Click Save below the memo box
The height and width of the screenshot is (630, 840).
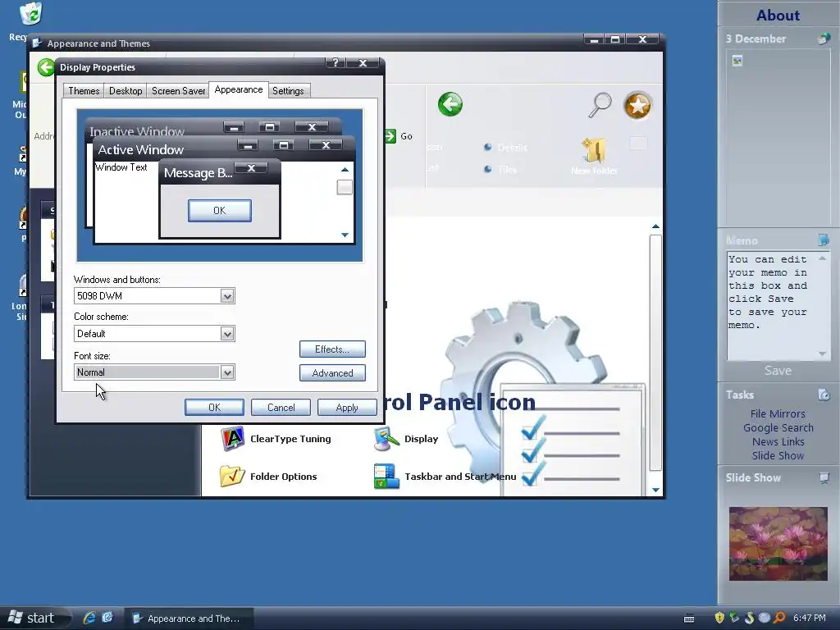[778, 371]
